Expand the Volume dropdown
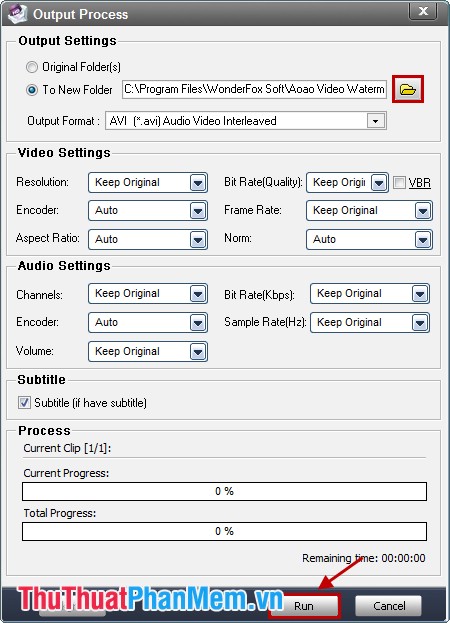Viewport: 450px width, 623px height. (148, 352)
